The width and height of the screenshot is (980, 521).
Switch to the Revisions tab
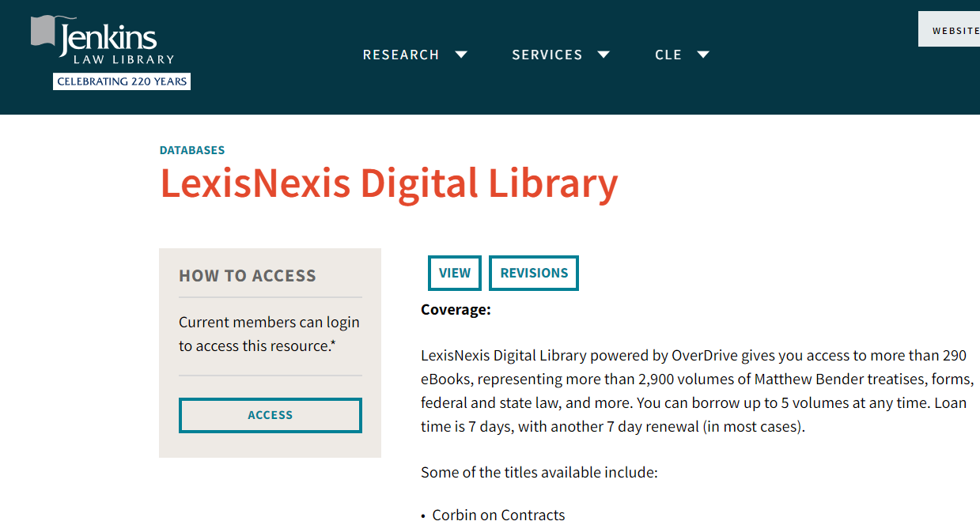[534, 273]
